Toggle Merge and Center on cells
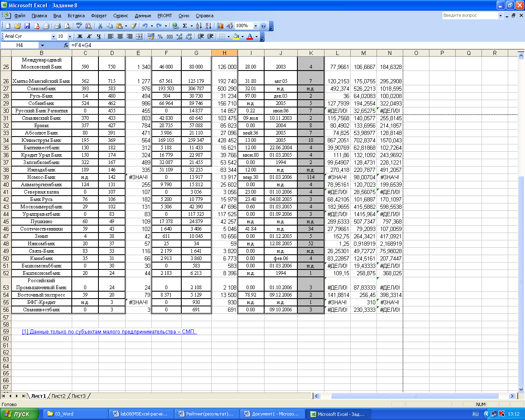 139,37
